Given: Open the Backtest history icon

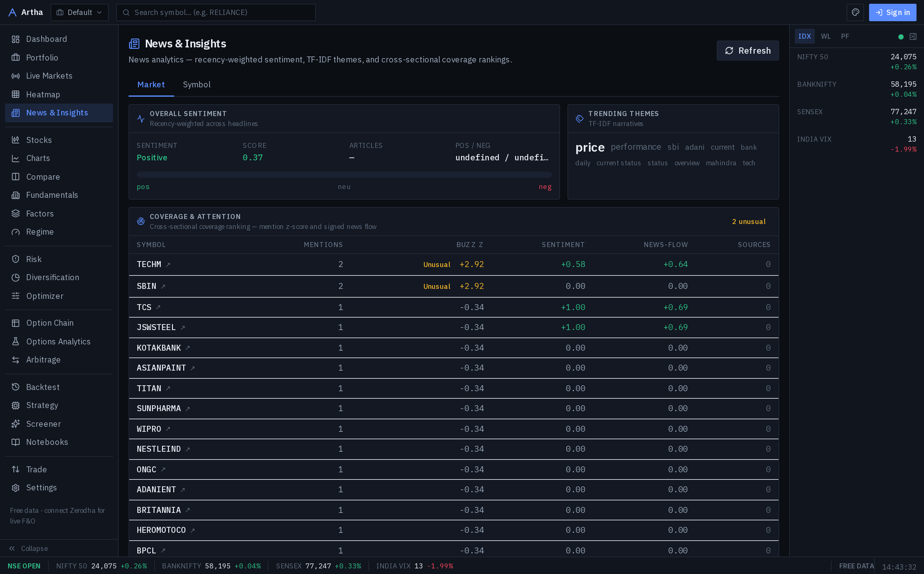Looking at the screenshot, I should 16,387.
